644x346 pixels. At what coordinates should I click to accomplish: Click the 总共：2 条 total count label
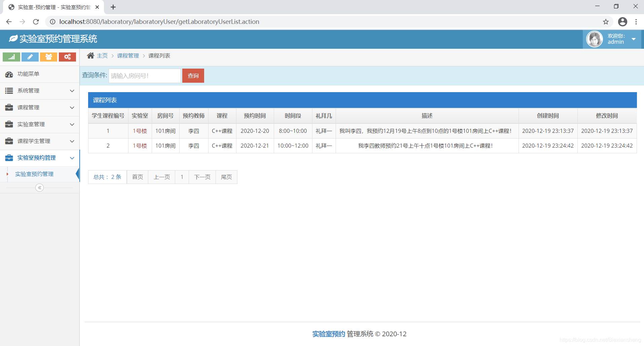pyautogui.click(x=107, y=177)
